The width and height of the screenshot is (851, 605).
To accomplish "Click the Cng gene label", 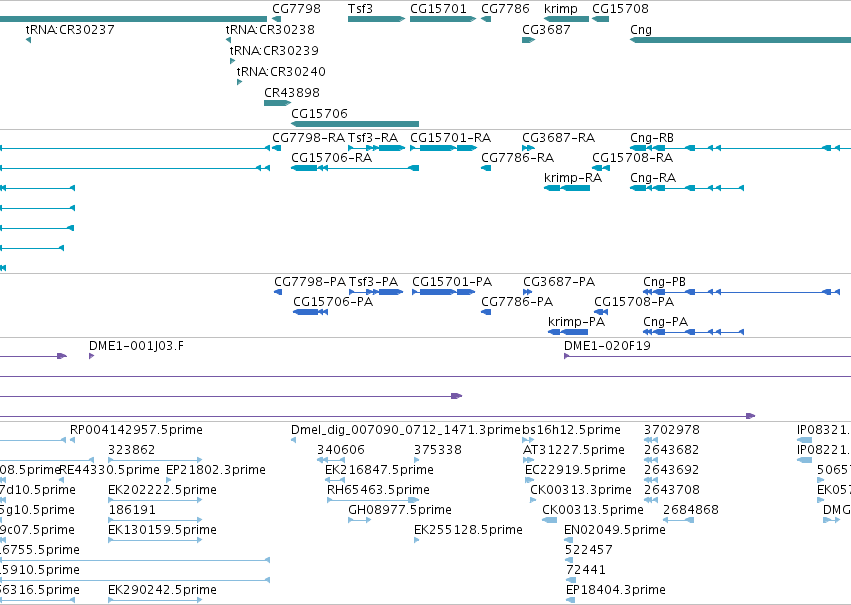I will point(640,30).
